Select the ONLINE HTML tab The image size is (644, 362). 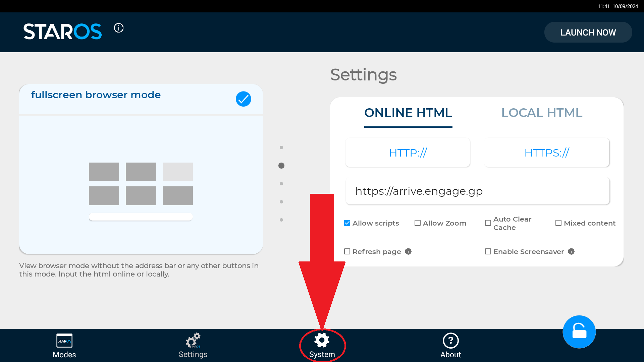tap(408, 113)
